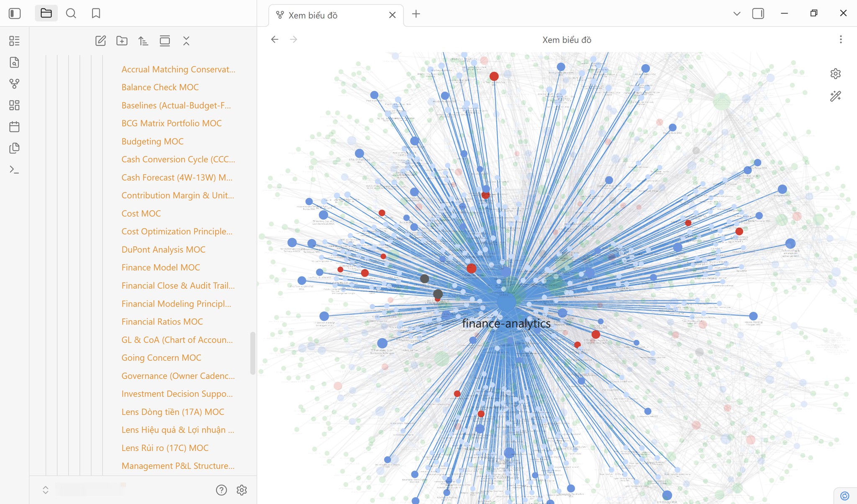The width and height of the screenshot is (857, 504).
Task: Show the bookmarks panel
Action: click(96, 13)
